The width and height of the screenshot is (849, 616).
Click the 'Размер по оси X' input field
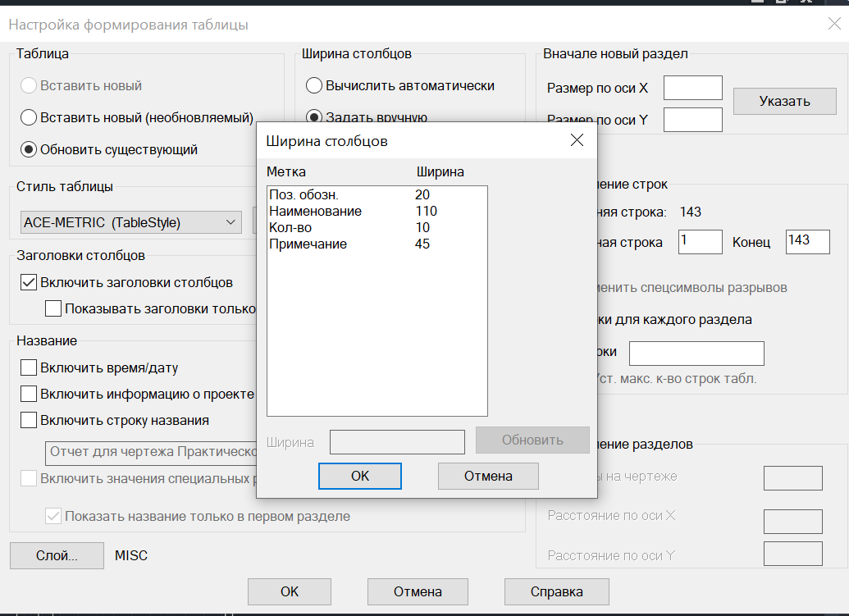pyautogui.click(x=693, y=88)
